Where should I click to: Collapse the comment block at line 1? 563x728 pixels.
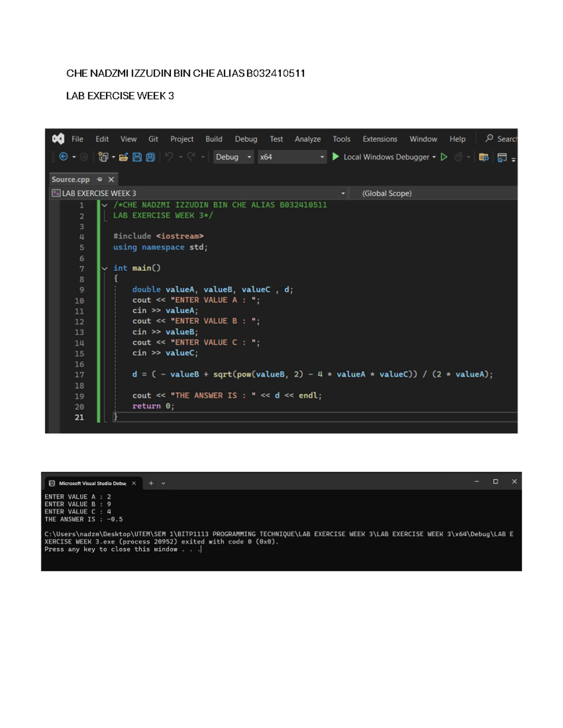tap(104, 205)
